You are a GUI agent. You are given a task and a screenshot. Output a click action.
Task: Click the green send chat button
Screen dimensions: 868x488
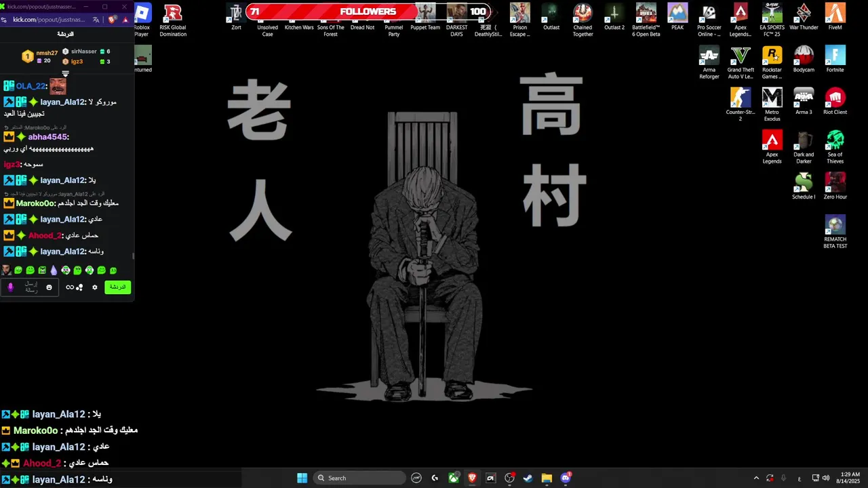[x=118, y=287]
